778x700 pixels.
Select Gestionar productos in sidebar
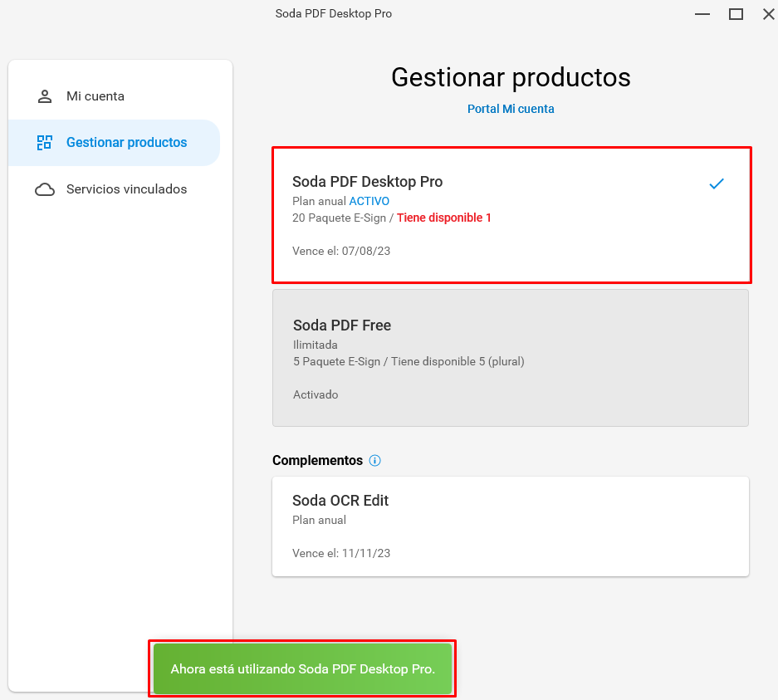point(114,142)
